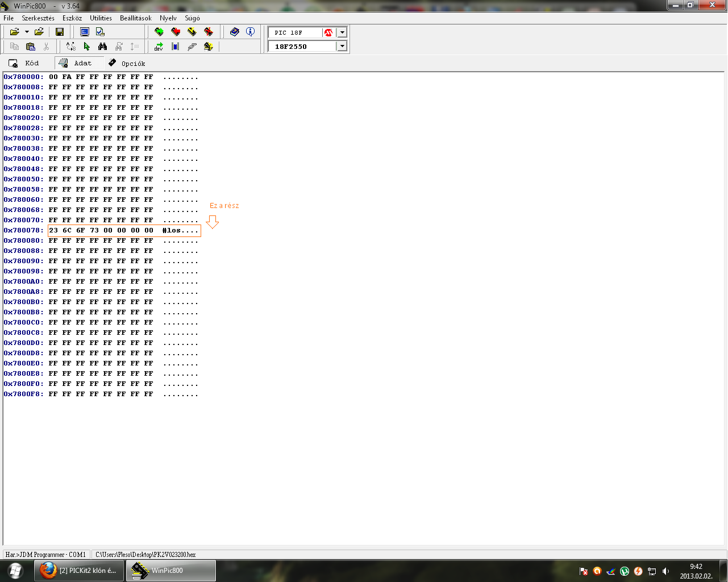Click the network connection tray icon
Image resolution: width=728 pixels, height=582 pixels.
point(652,571)
